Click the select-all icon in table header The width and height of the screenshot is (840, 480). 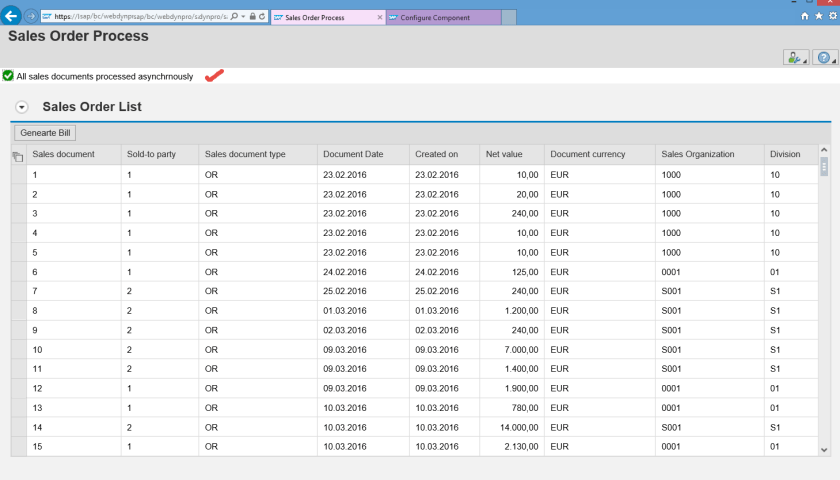point(18,155)
